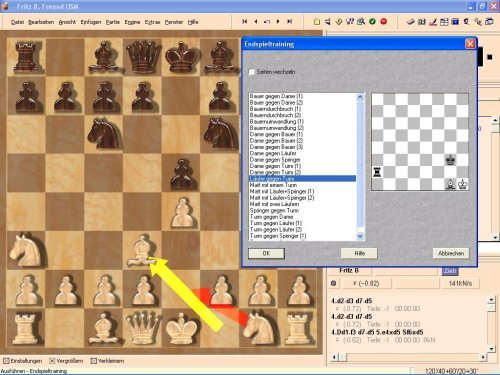Jump to the start of the game
This screenshot has height=375, width=500.
[x=245, y=21]
